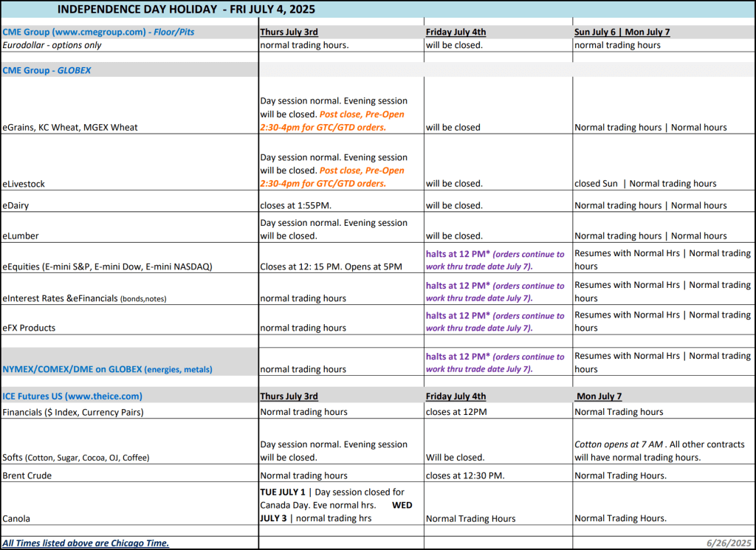Click the 'eLumber' row label
Viewport: 756px width, 550px height.
20,236
